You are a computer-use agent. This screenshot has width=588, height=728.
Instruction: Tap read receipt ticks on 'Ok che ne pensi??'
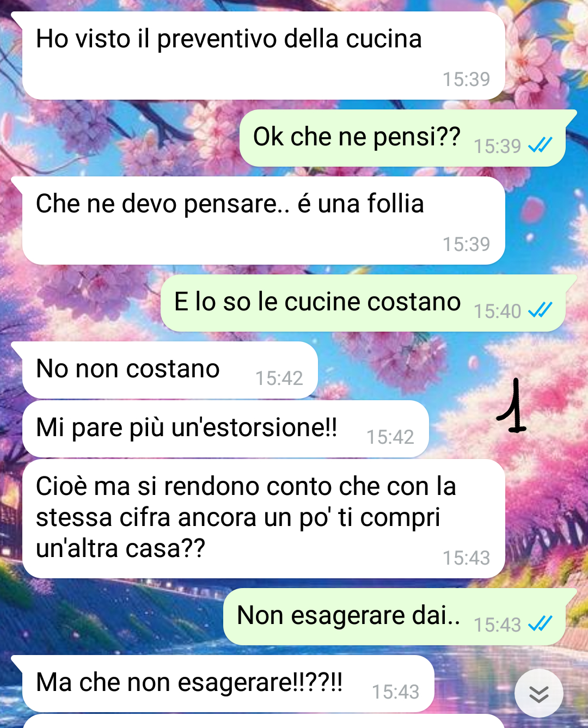(x=540, y=145)
